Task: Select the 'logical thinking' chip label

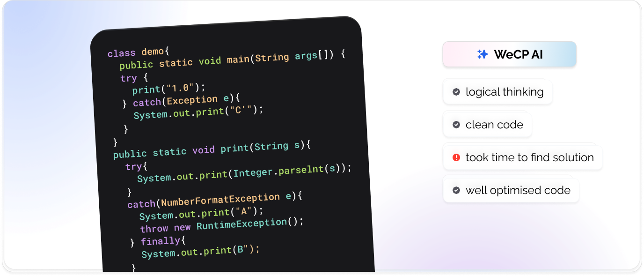Action: (x=505, y=92)
